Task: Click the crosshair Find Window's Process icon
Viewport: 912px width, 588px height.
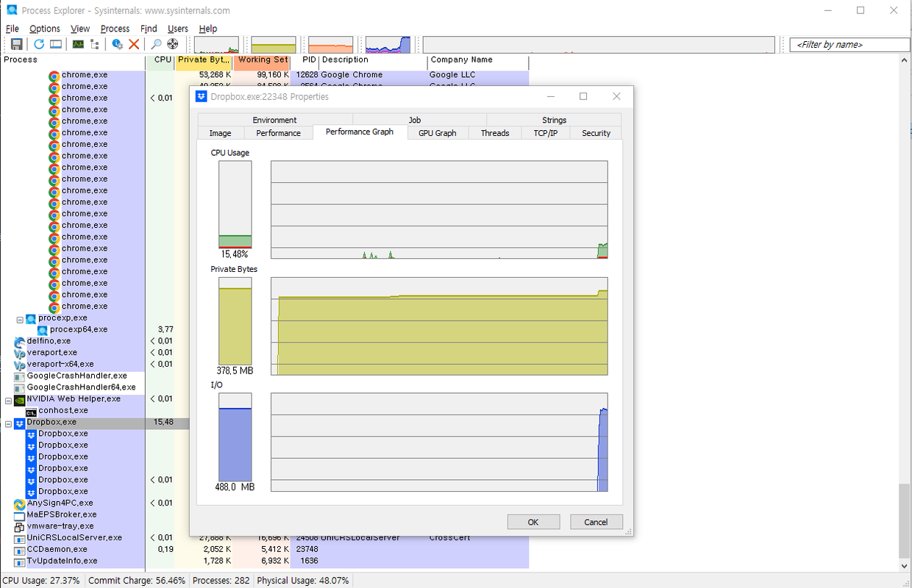Action: pos(173,44)
